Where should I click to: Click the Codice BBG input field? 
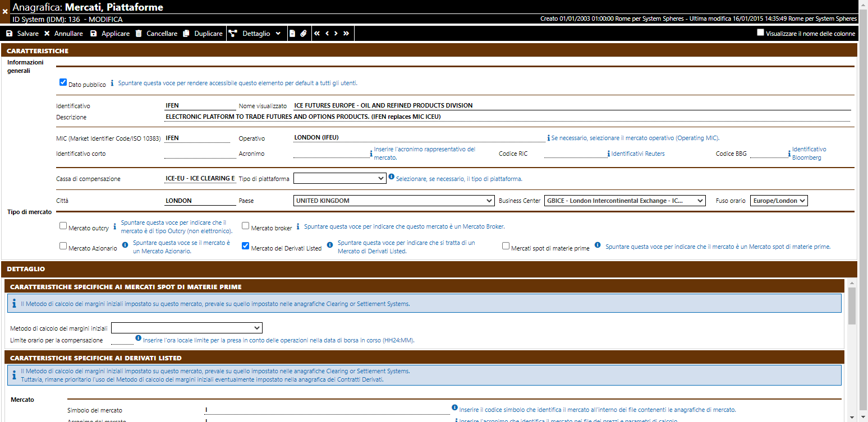click(768, 154)
